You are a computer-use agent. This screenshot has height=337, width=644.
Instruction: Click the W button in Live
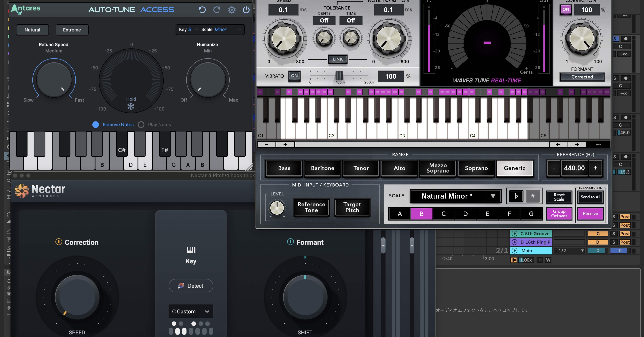click(548, 260)
